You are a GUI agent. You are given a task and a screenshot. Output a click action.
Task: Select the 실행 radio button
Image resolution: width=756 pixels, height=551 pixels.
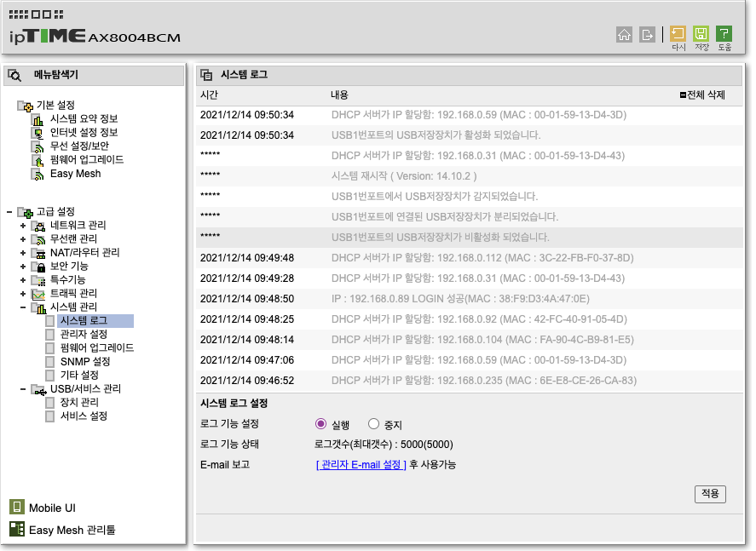pyautogui.click(x=320, y=424)
